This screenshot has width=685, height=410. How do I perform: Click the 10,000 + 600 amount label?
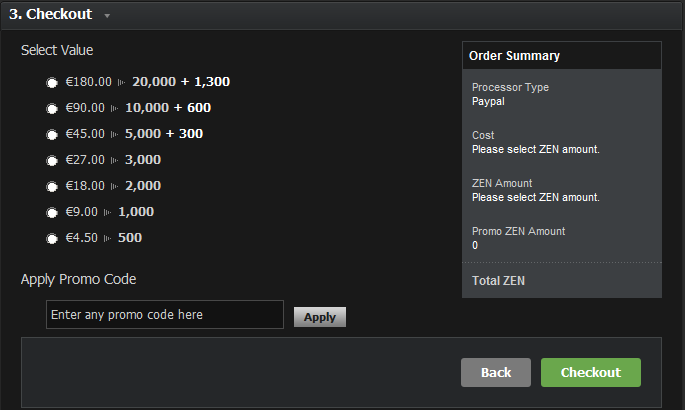coord(168,108)
